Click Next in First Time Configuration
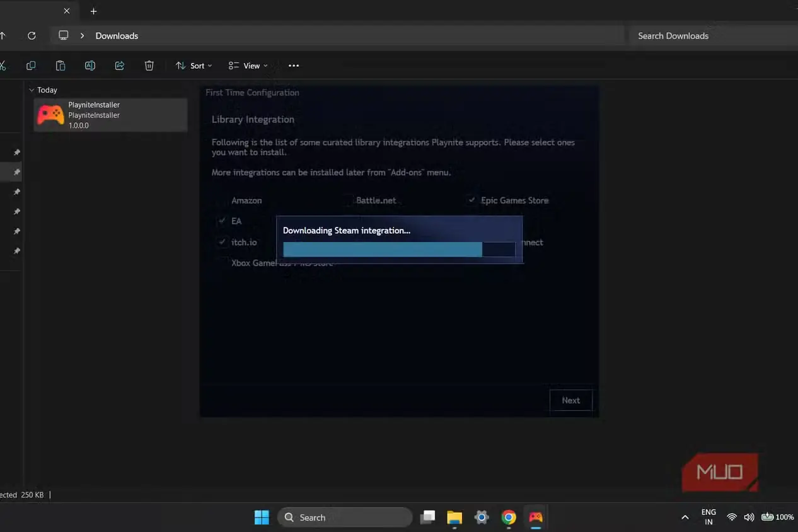 coord(571,400)
